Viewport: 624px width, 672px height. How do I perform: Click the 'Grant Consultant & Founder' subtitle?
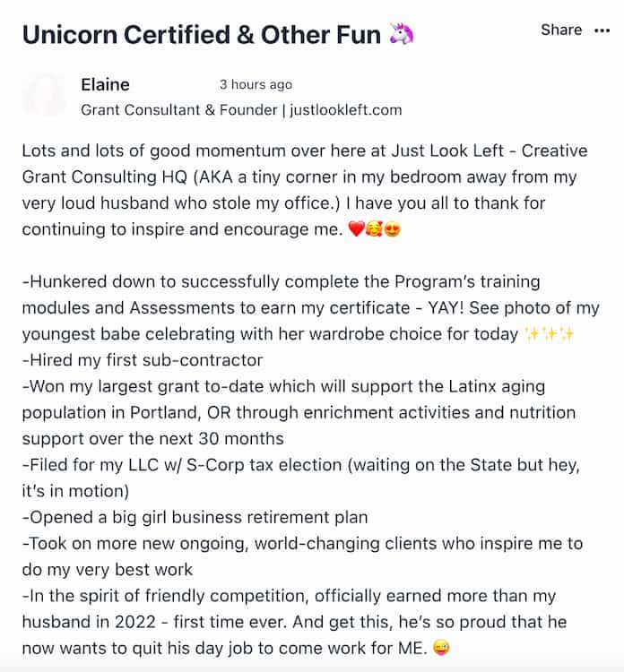click(x=179, y=110)
